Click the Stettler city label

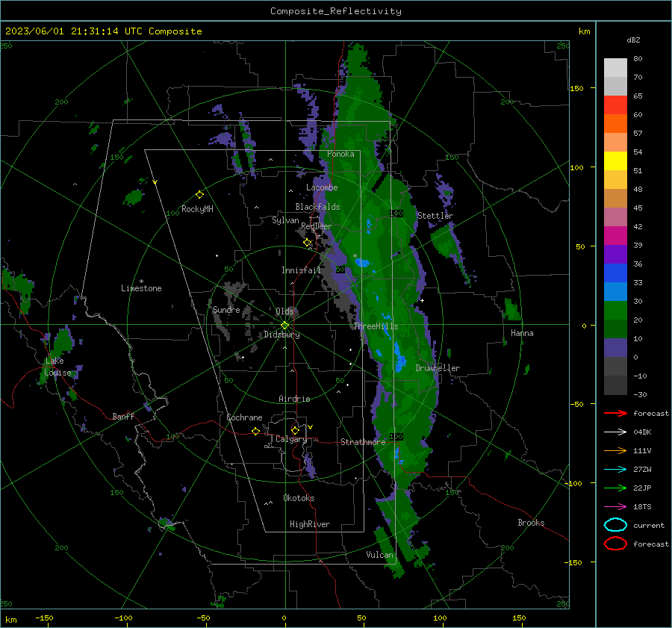point(435,216)
